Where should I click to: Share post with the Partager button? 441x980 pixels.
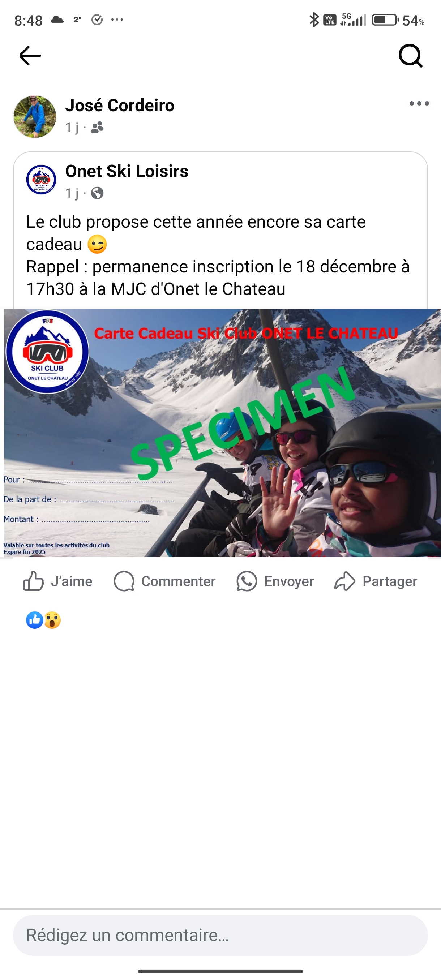coord(376,581)
